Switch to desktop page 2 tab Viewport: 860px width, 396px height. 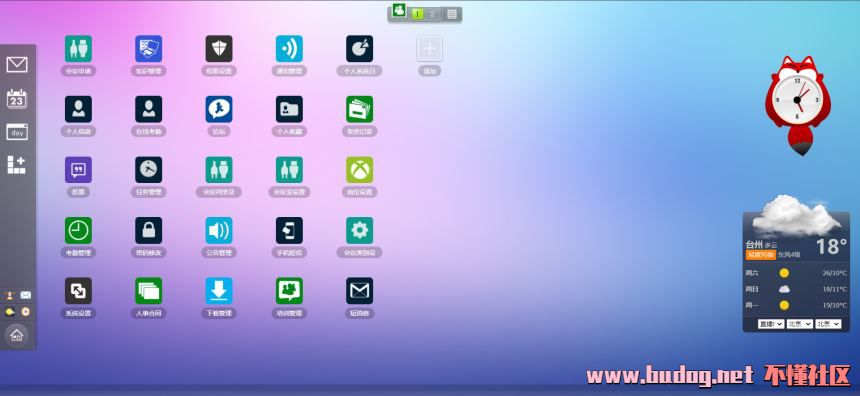click(432, 14)
